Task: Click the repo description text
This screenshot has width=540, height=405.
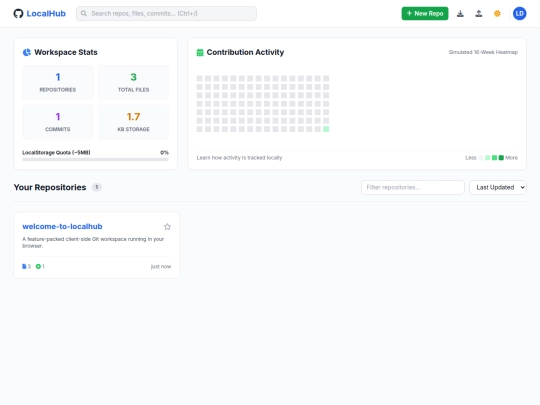Action: [x=93, y=242]
